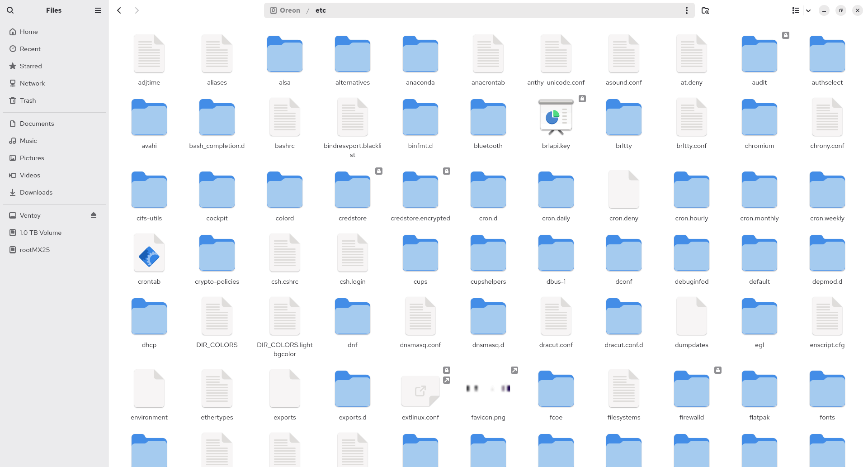Open Downloads from the sidebar

[36, 192]
